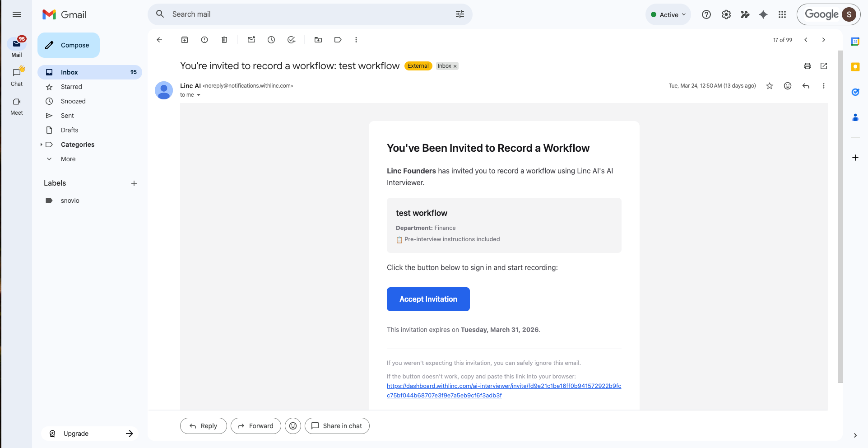Add this email to Tasks
This screenshot has height=448, width=868.
(x=291, y=40)
